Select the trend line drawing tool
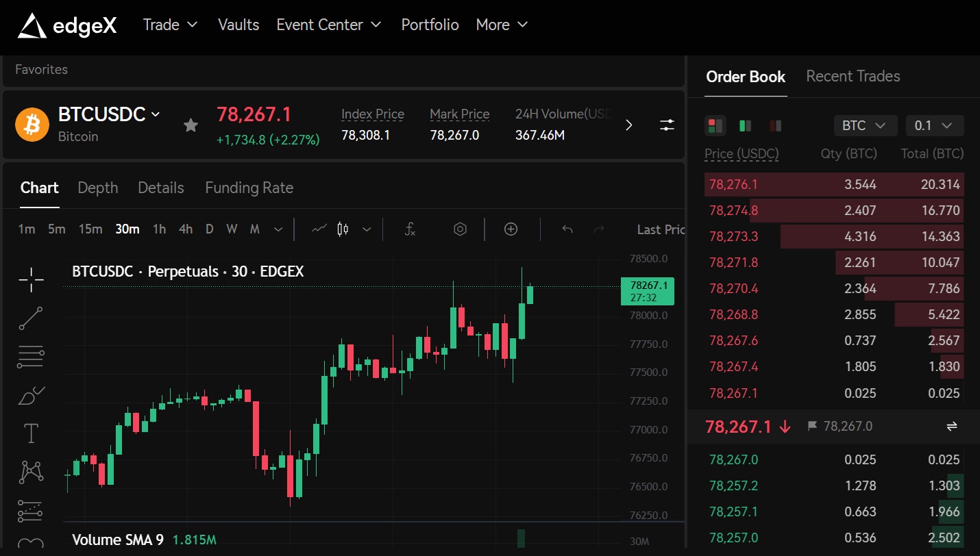Image resolution: width=980 pixels, height=556 pixels. (31, 318)
